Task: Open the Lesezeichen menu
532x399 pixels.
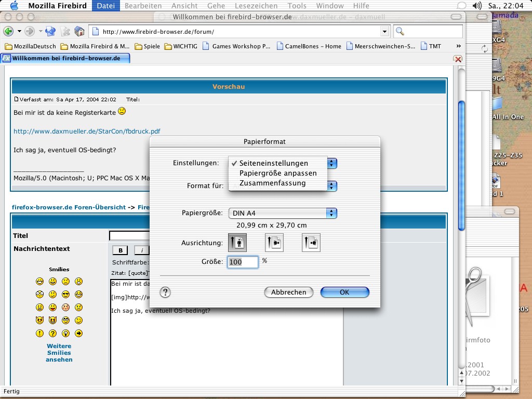Action: tap(256, 5)
